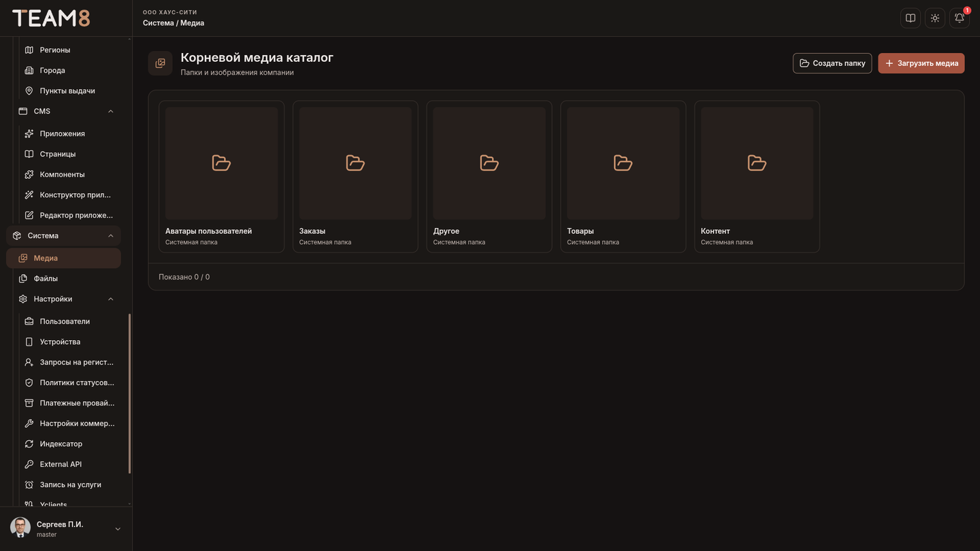This screenshot has height=551, width=980.
Task: Click the Редактор приложений edit icon
Action: click(x=29, y=215)
